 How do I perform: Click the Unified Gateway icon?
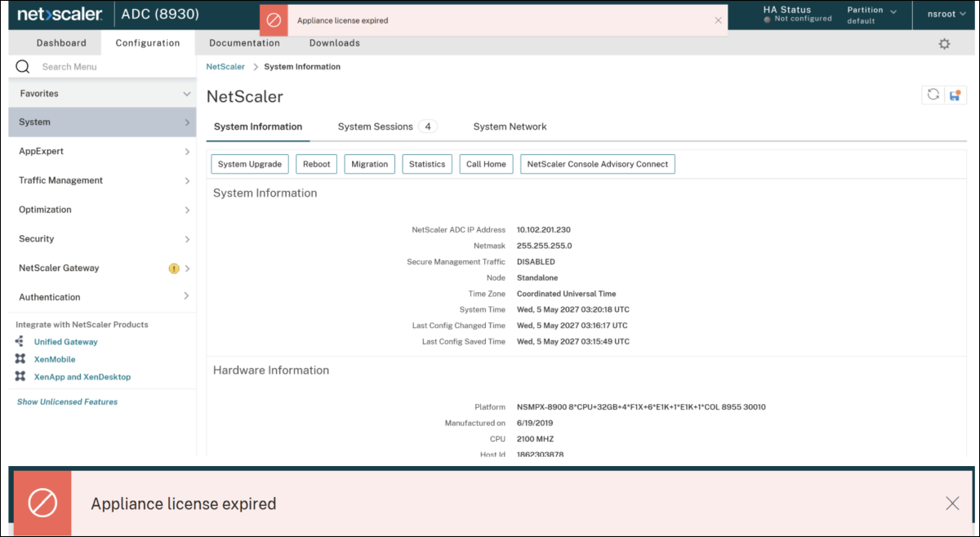click(x=20, y=341)
